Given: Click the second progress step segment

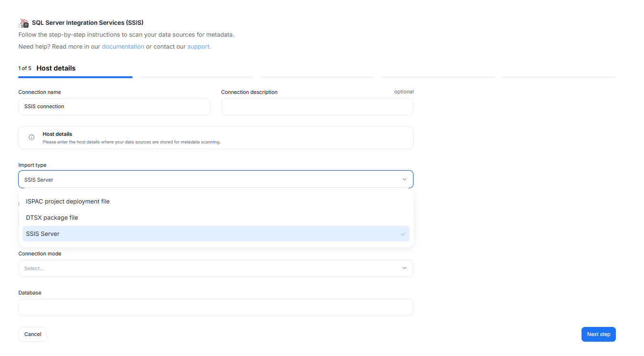Looking at the screenshot, I should point(196,77).
